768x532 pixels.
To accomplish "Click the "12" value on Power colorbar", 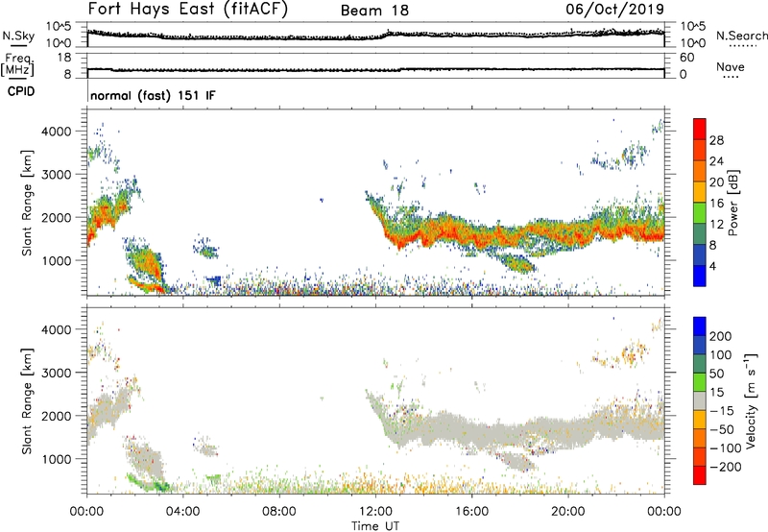I will coord(716,225).
